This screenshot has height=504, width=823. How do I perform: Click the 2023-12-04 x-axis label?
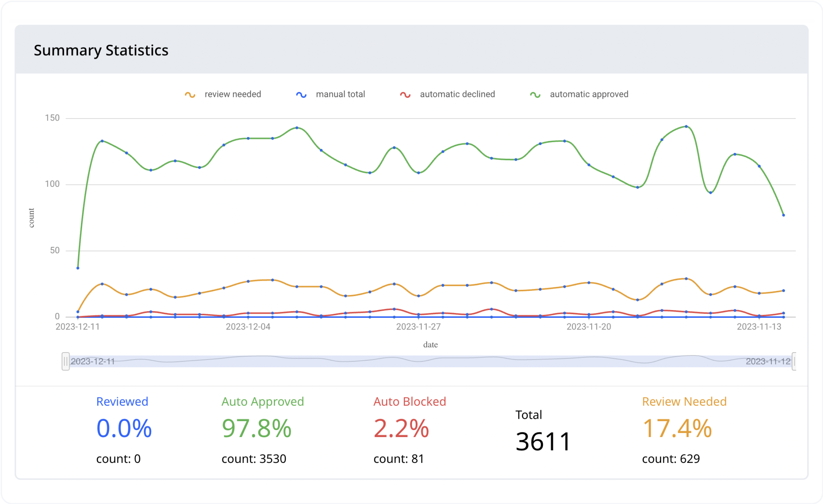(248, 327)
